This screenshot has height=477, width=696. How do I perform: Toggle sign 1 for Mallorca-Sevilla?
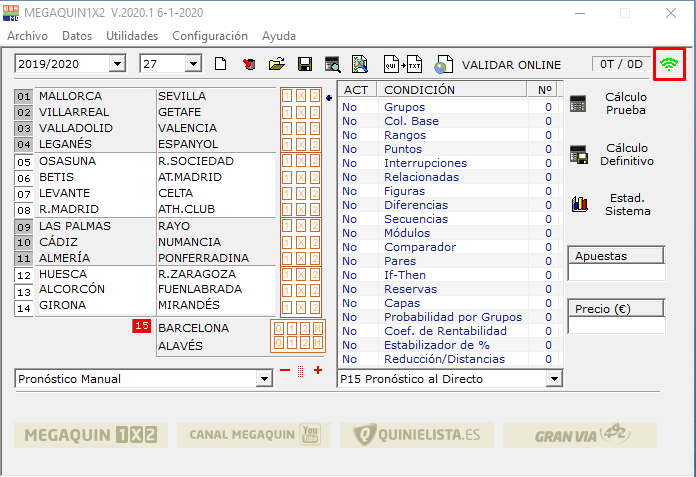point(287,96)
